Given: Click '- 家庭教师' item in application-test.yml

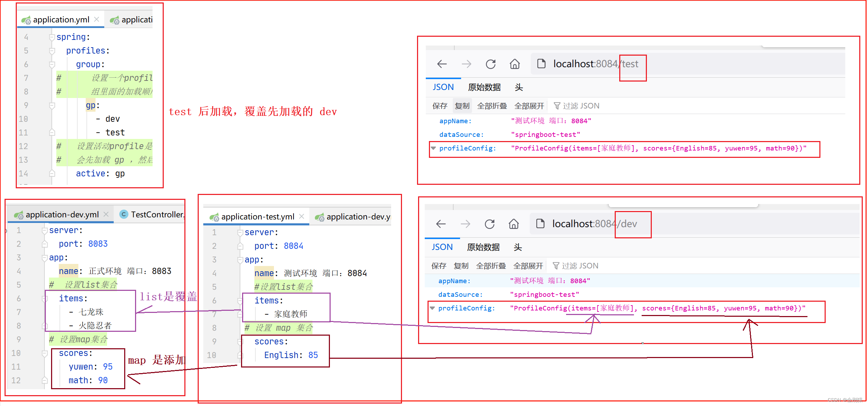Looking at the screenshot, I should [x=286, y=314].
